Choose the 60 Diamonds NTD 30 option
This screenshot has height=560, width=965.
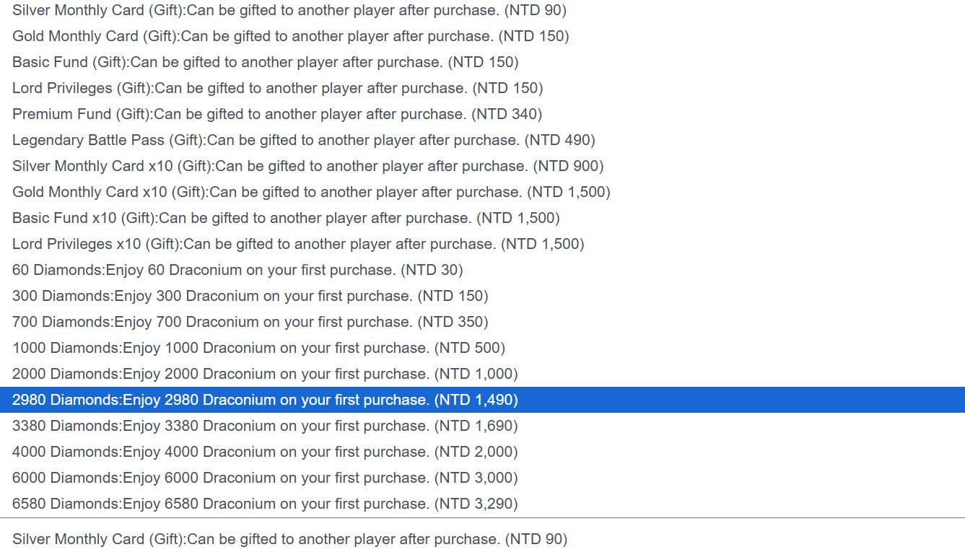[x=237, y=270]
